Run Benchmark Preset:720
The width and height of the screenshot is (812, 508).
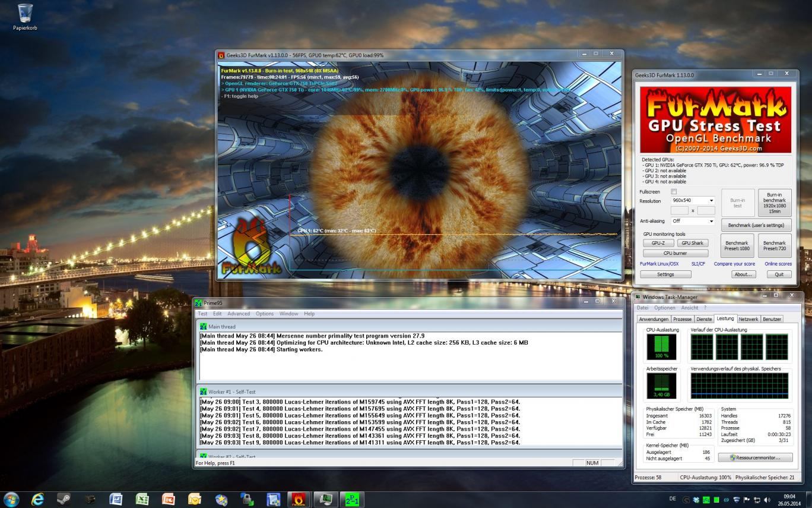[775, 245]
